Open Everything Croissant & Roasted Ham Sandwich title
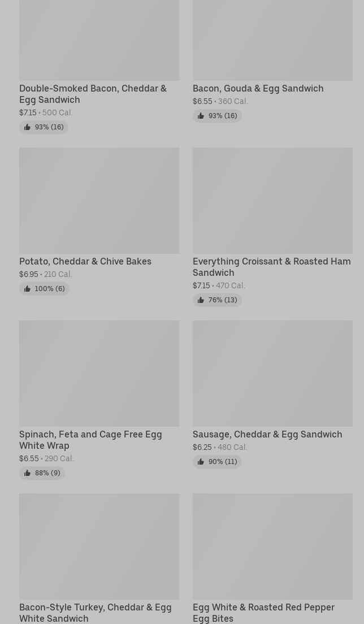364x624 pixels. [271, 267]
